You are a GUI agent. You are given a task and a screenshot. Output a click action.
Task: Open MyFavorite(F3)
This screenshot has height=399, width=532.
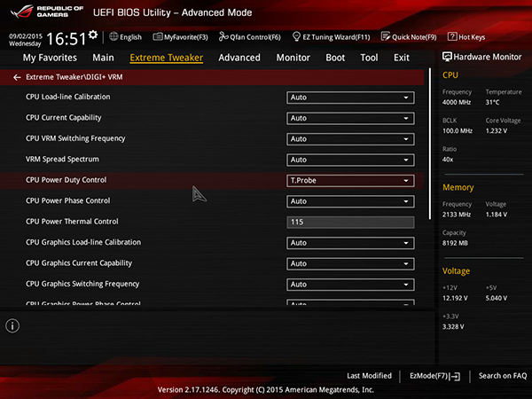181,36
